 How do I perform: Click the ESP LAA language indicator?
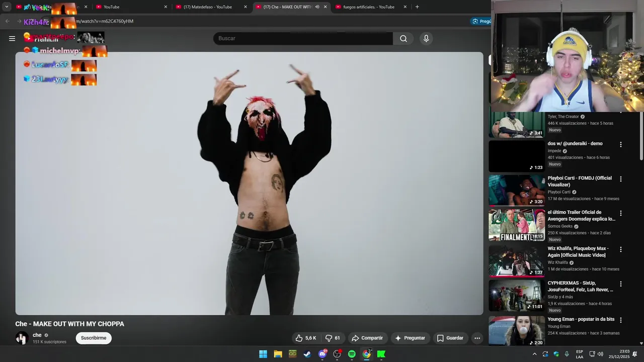[580, 354]
